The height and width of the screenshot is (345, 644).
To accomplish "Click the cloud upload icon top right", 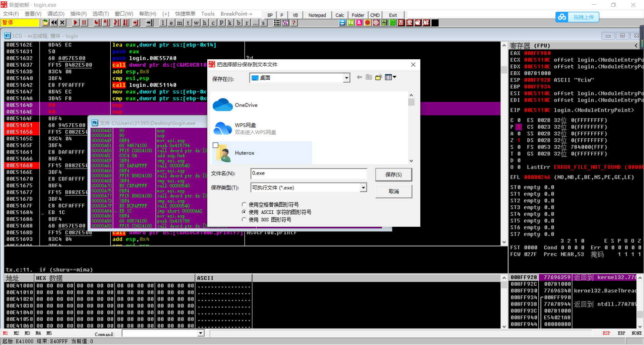I will (562, 17).
